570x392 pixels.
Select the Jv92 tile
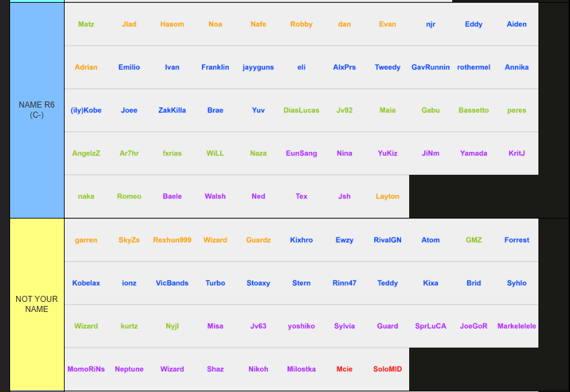pyautogui.click(x=345, y=110)
